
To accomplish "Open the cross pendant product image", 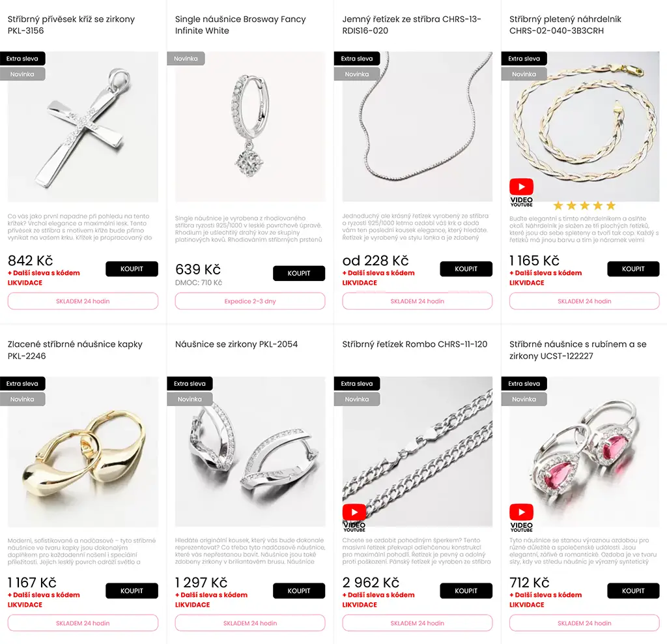I will (x=83, y=127).
